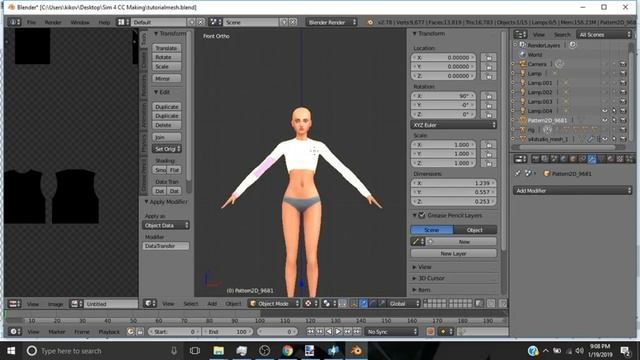Open the outliner editor type selector
This screenshot has height=360, width=640.
pos(520,35)
